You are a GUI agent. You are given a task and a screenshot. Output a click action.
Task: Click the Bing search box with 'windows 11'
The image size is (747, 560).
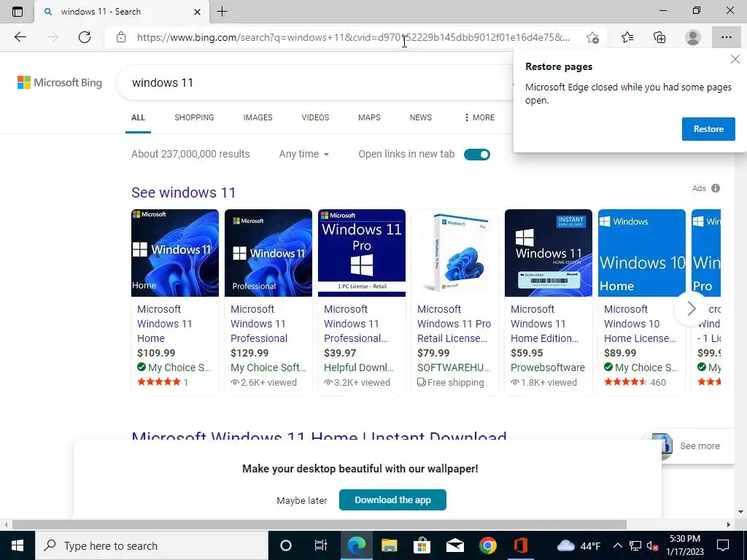pos(314,82)
